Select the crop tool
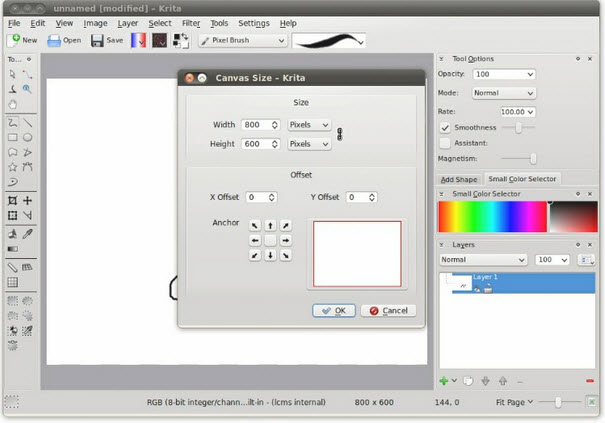 coord(12,200)
